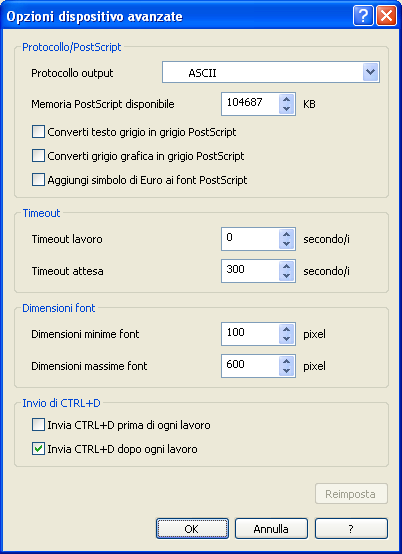Image resolution: width=402 pixels, height=554 pixels.
Task: Click the OK button
Action: (x=193, y=529)
